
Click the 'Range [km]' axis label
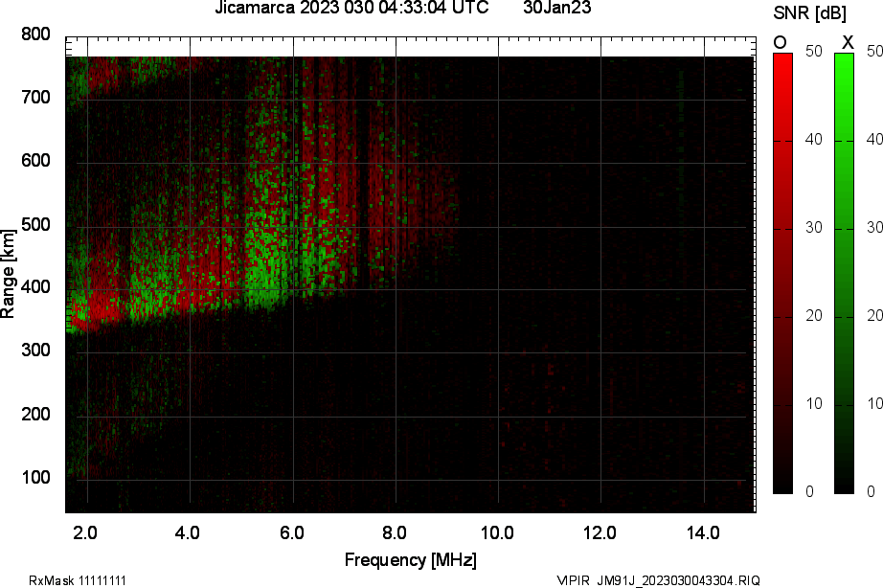point(8,274)
